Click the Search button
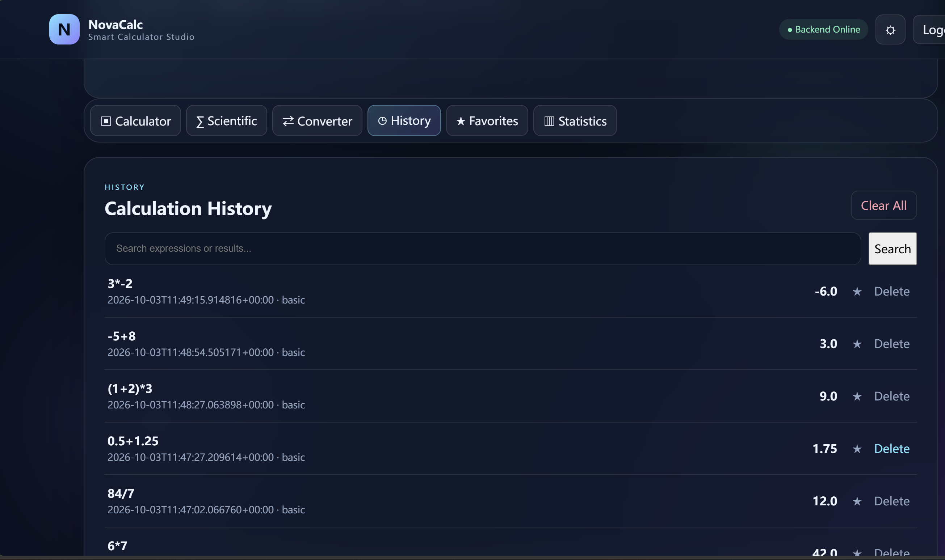This screenshot has height=560, width=945. coord(892,249)
